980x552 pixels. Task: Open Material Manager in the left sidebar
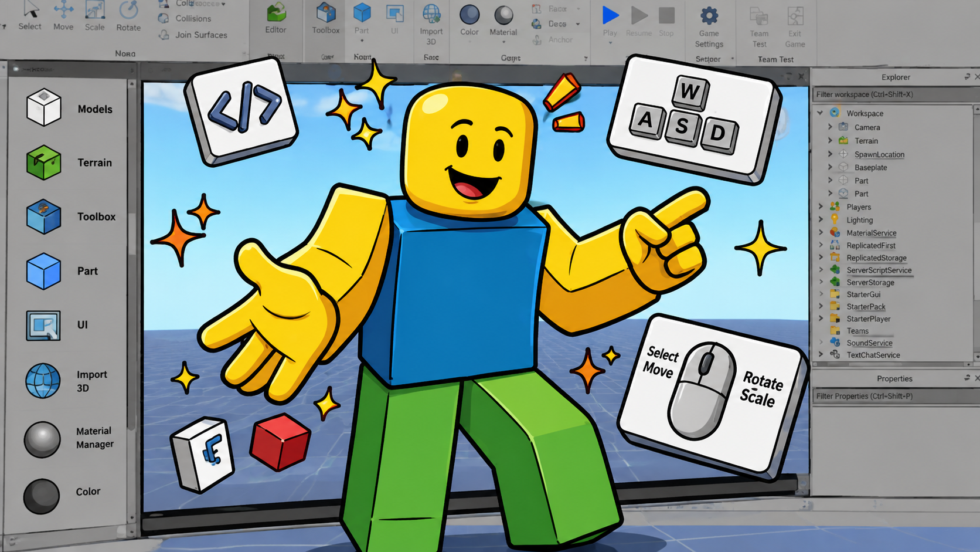pos(69,438)
